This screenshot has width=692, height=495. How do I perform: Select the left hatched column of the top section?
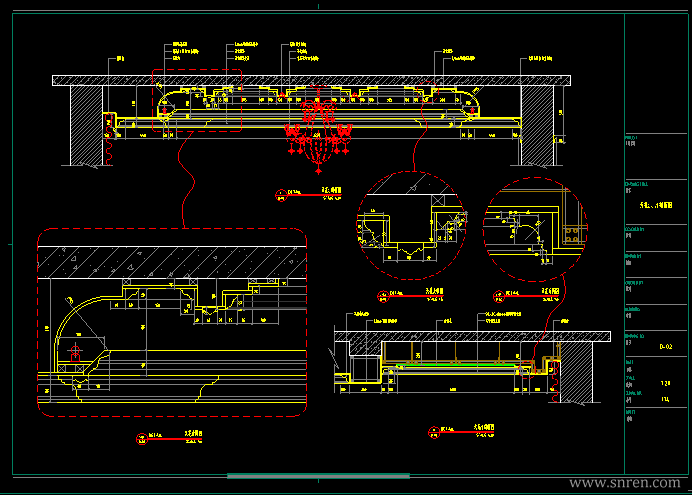(x=86, y=125)
